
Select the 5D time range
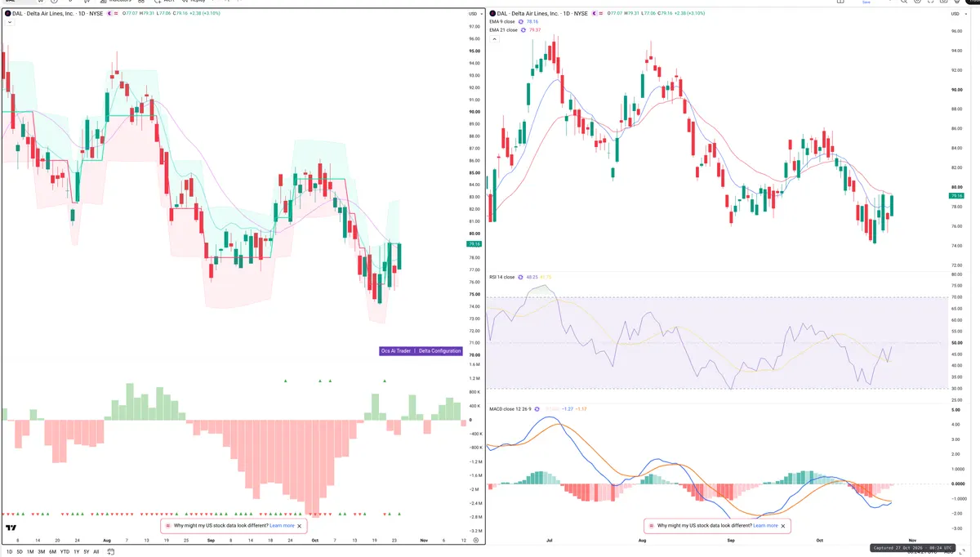(20, 552)
